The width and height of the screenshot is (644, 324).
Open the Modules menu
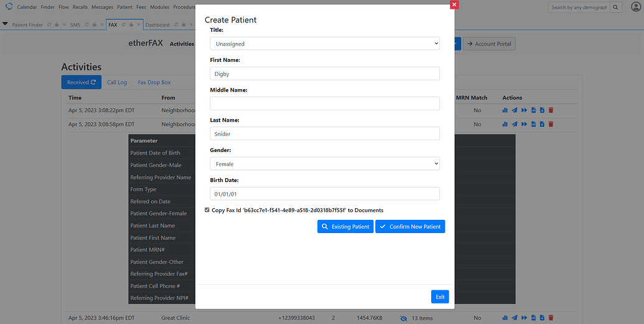point(159,7)
